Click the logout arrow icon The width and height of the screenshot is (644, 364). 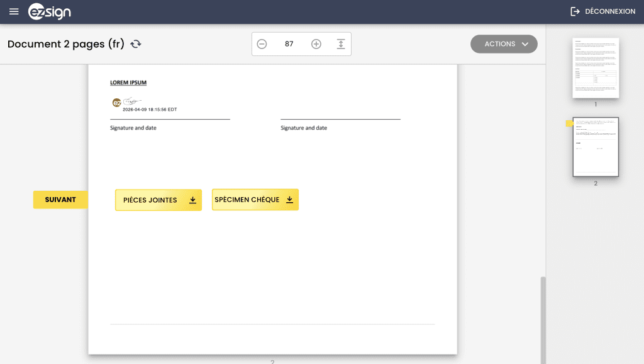tap(575, 11)
